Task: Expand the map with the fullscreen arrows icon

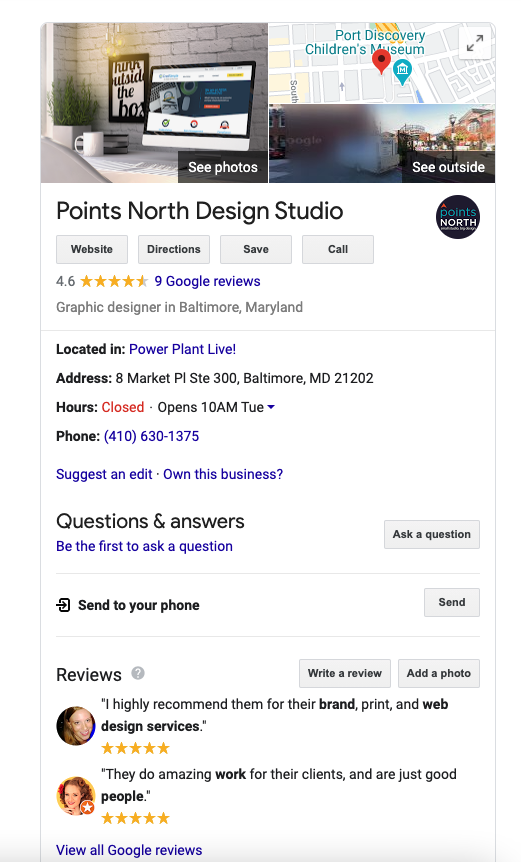Action: pos(474,43)
